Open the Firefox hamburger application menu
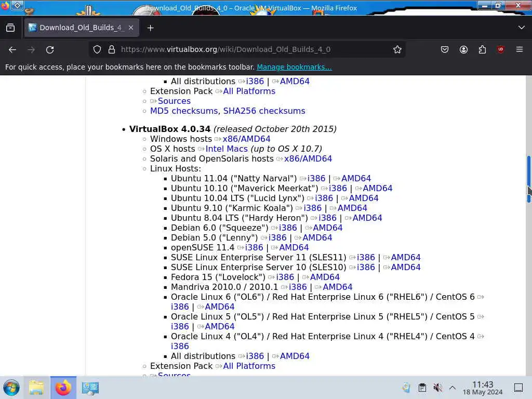The image size is (532, 399). pos(520,49)
